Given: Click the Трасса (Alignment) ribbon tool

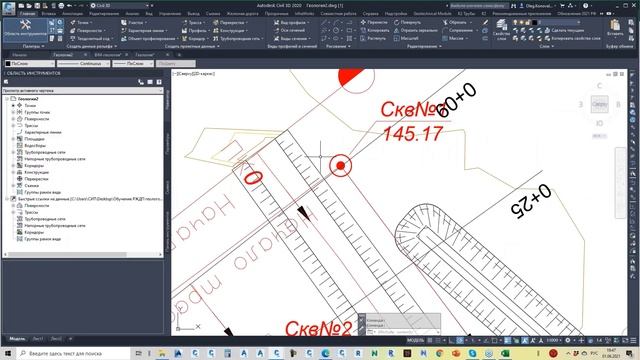Looking at the screenshot, I should (193, 22).
